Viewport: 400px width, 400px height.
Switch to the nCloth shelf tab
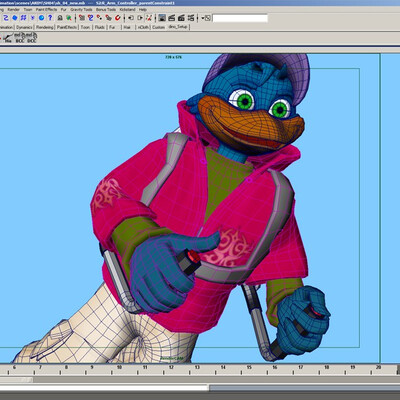(x=144, y=27)
